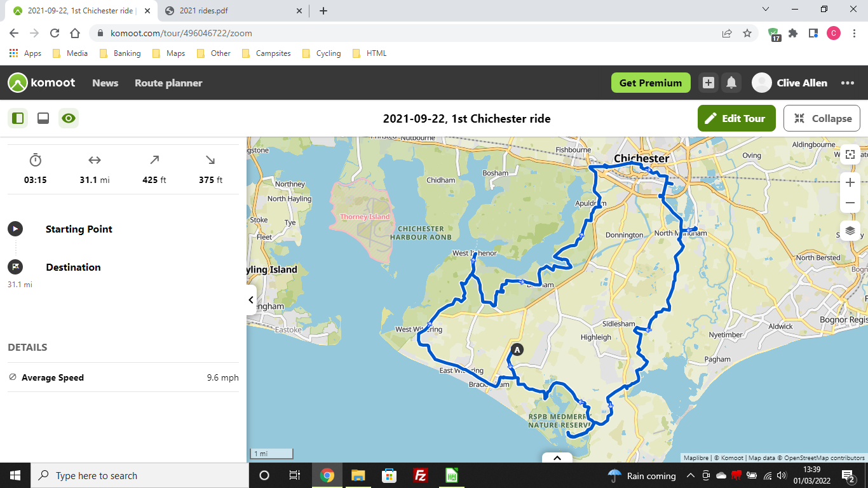
Task: Click the Starting Point play icon
Action: [15, 229]
